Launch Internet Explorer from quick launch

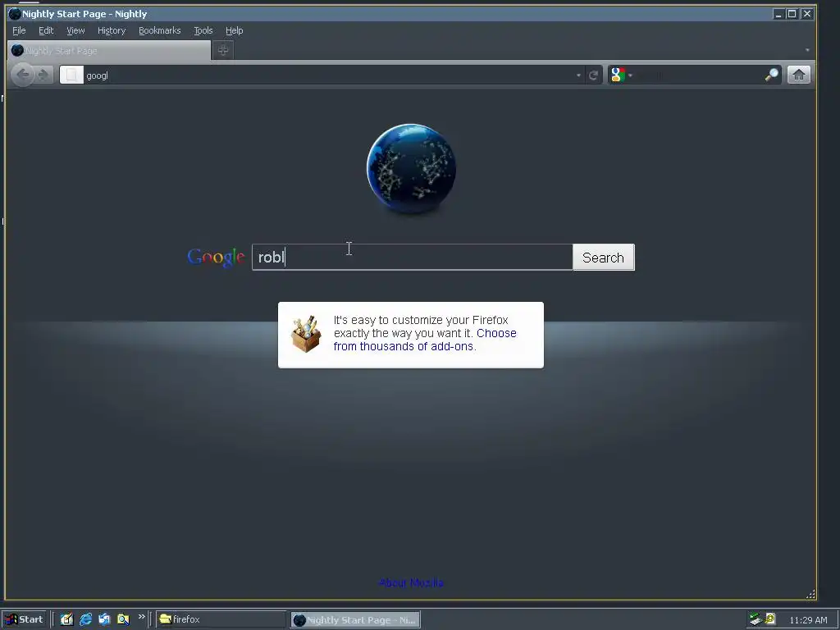[x=85, y=619]
